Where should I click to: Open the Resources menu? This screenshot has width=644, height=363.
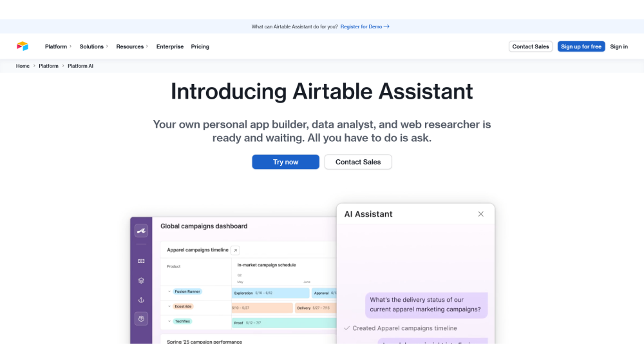point(132,46)
